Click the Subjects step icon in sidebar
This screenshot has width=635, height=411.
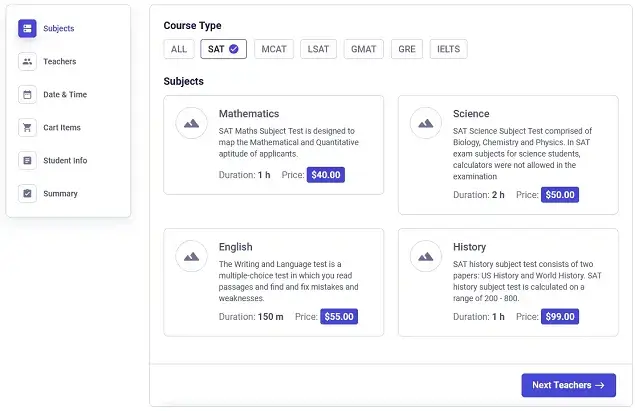point(27,28)
